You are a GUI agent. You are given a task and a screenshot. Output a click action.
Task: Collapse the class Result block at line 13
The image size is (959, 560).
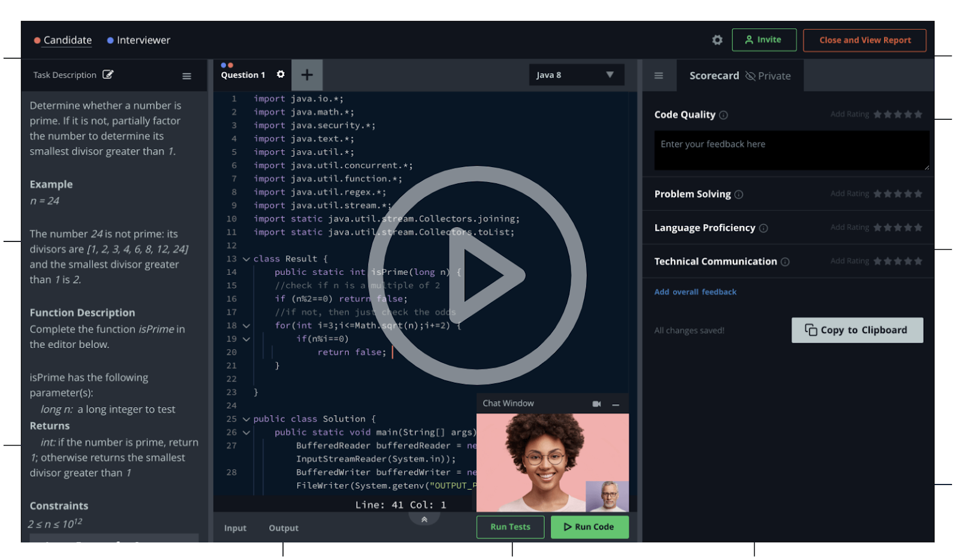[x=246, y=259]
